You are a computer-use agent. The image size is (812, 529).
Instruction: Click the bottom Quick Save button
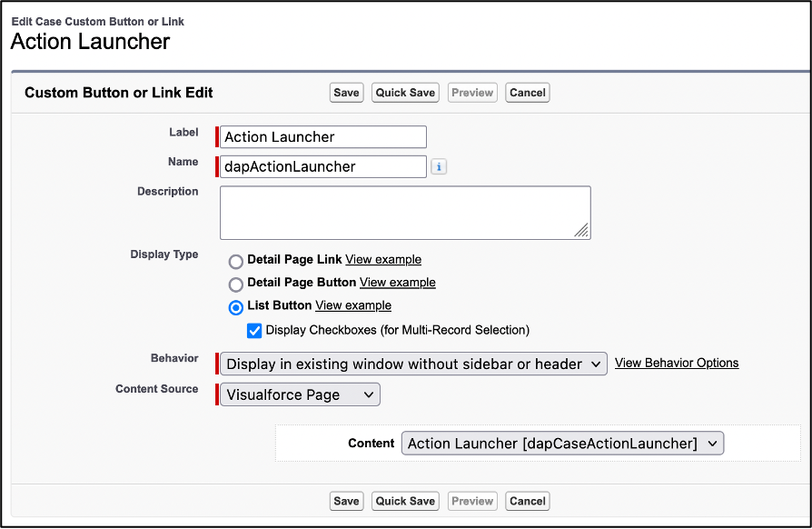(405, 501)
